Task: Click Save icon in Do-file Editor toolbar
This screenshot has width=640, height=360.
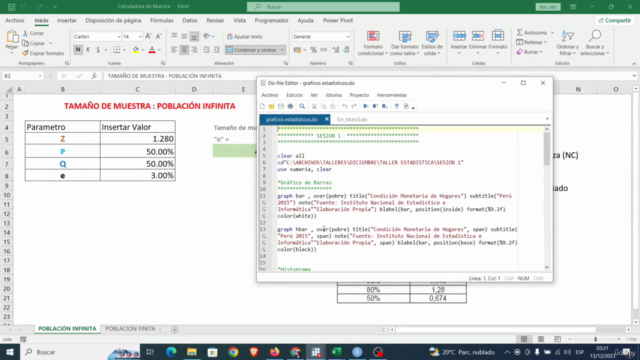Action: pos(281,106)
